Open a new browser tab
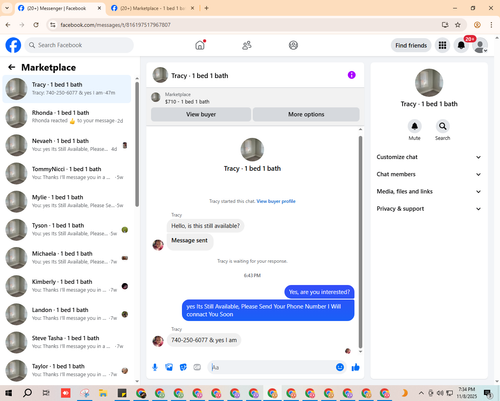 [x=206, y=8]
